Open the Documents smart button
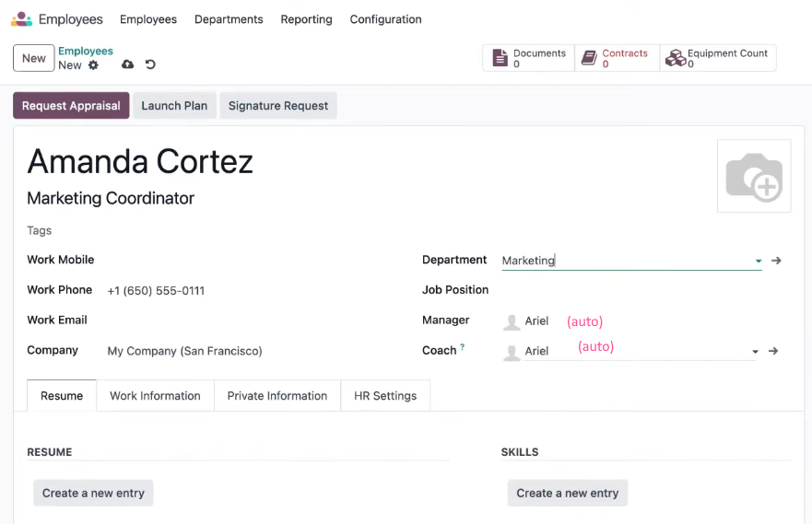 (x=529, y=58)
